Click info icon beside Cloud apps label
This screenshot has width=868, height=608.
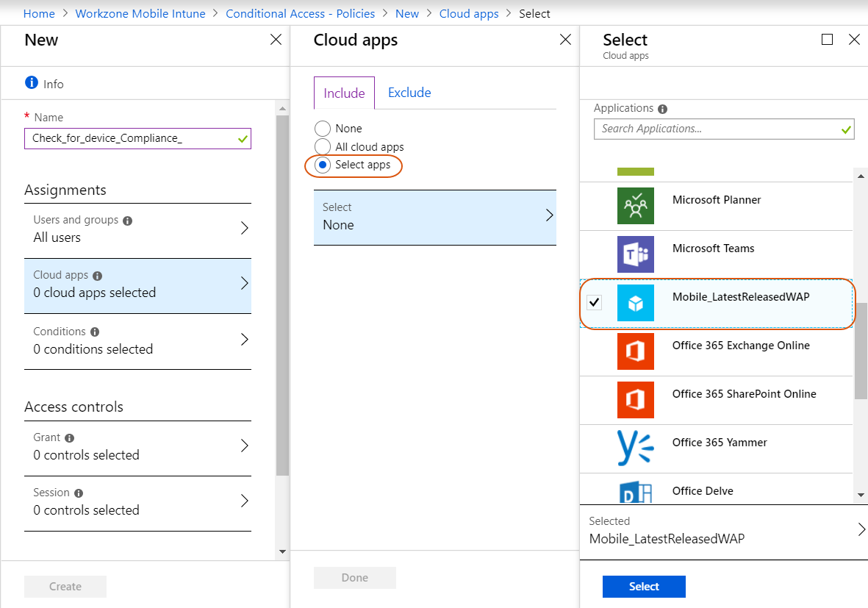tap(98, 276)
